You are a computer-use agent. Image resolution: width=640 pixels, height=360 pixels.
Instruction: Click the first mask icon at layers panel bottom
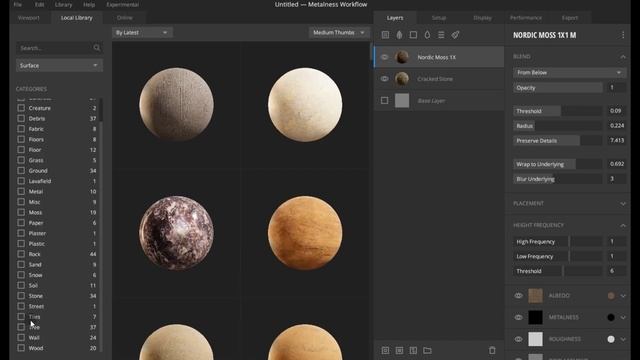[385, 350]
